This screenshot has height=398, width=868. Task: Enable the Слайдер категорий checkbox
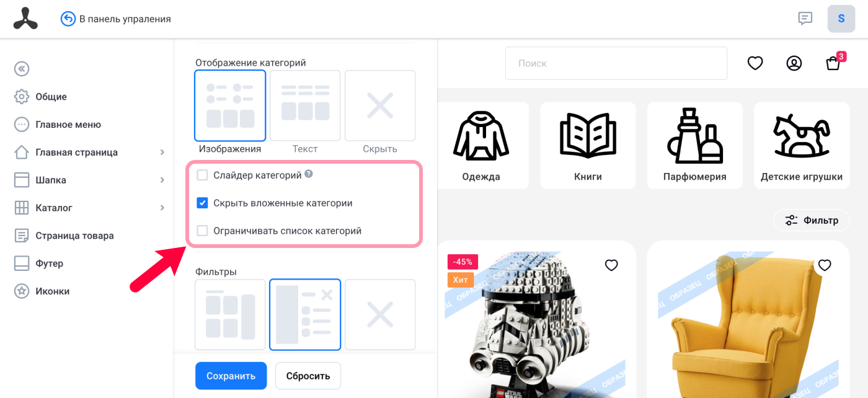[202, 175]
